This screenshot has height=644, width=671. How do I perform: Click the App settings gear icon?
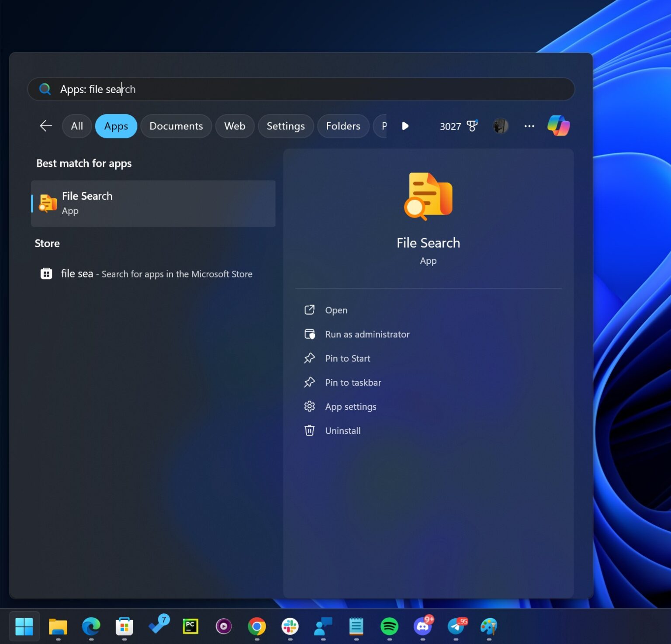310,406
